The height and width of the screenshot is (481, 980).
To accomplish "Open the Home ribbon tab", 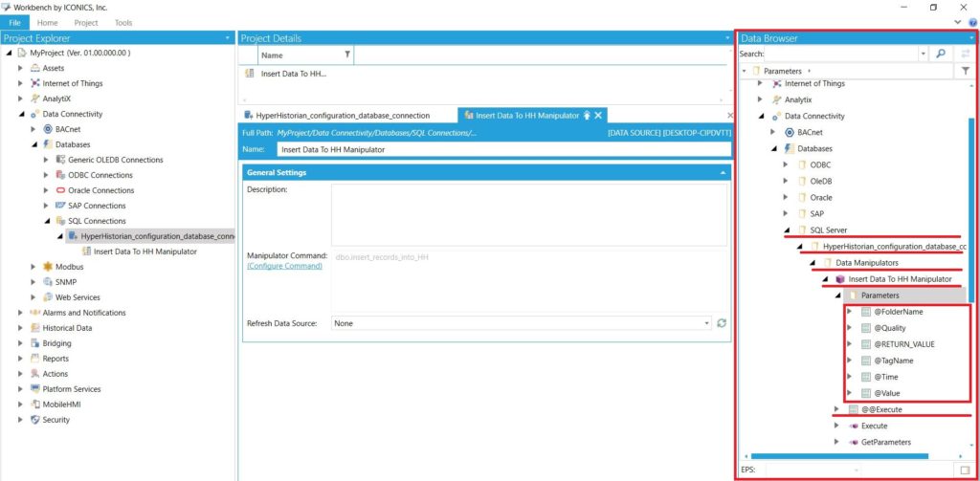I will [48, 23].
